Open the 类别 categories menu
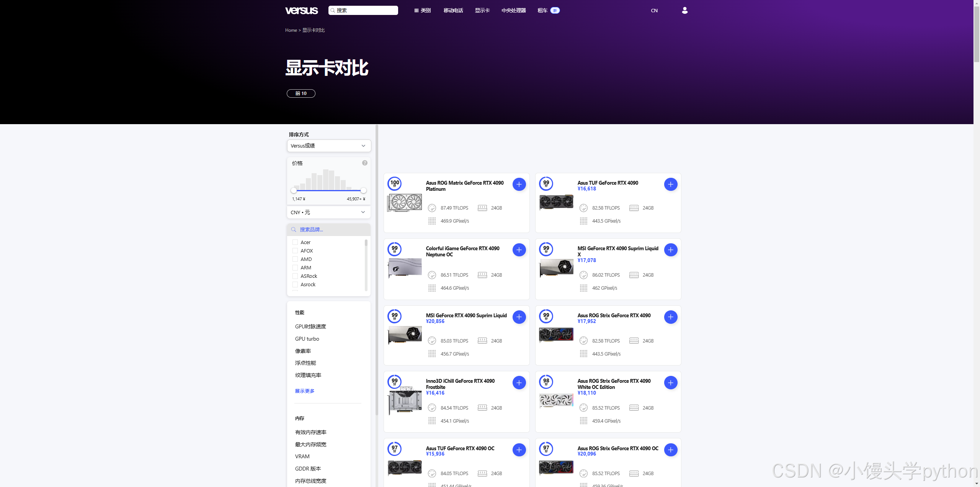 click(x=422, y=10)
